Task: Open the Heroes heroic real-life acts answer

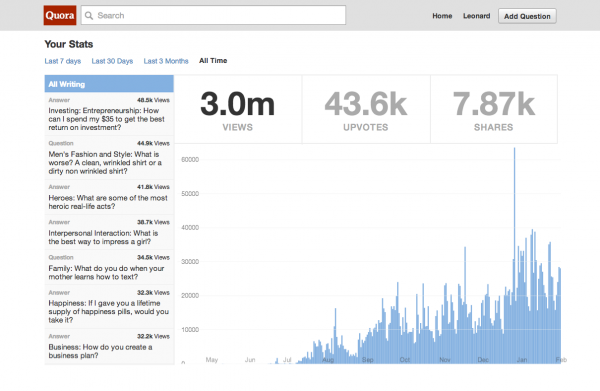Action: click(x=109, y=197)
